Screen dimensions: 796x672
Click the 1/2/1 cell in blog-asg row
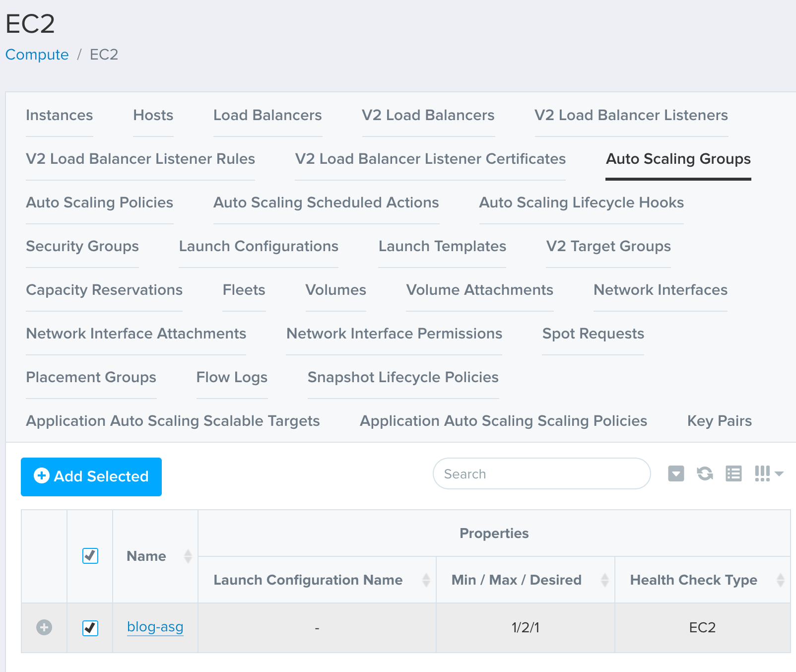point(526,628)
